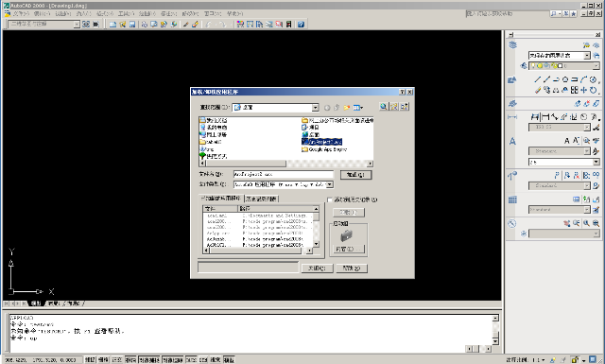Open the workspace dropdown in top toolbar

coord(77,24)
